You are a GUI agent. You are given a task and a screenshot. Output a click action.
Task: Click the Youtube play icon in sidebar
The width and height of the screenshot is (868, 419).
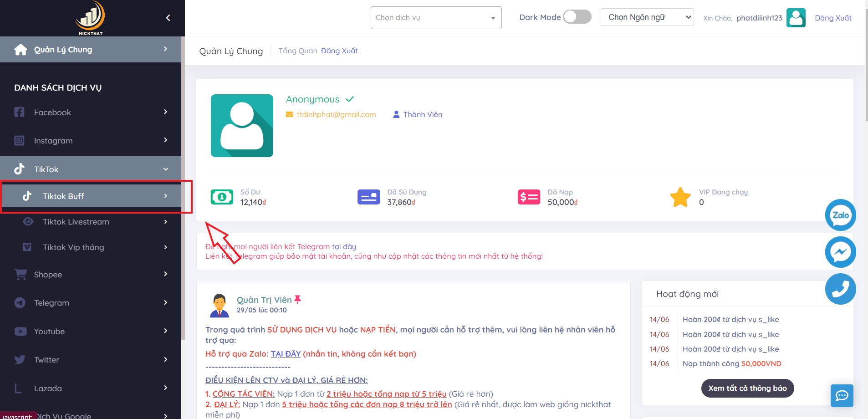(x=20, y=332)
